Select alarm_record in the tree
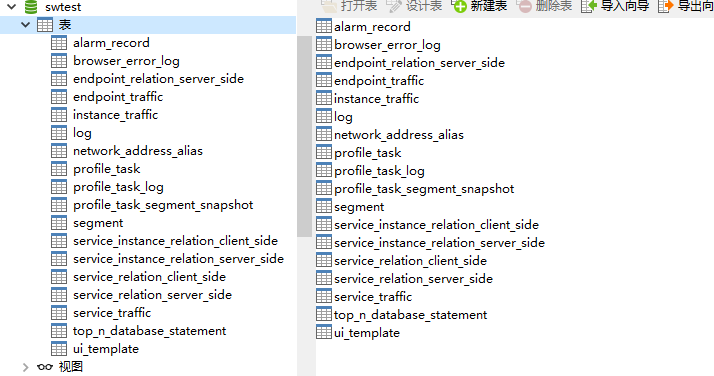The height and width of the screenshot is (376, 714). 111,43
